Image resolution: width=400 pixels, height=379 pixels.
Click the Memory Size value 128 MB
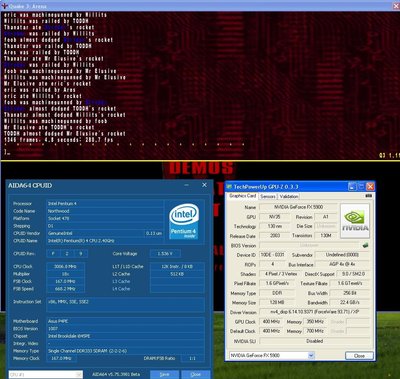(x=277, y=302)
